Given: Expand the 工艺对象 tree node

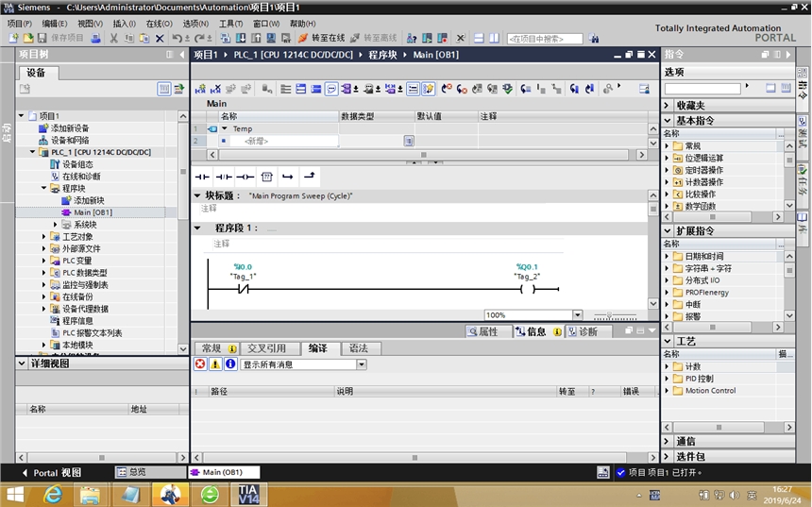Looking at the screenshot, I should click(x=43, y=237).
